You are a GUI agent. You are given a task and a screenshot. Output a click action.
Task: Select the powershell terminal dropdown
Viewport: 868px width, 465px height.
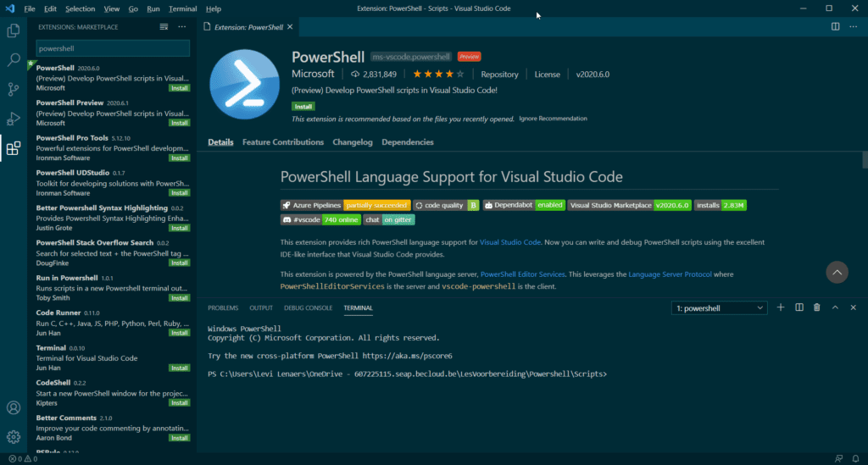coord(719,308)
